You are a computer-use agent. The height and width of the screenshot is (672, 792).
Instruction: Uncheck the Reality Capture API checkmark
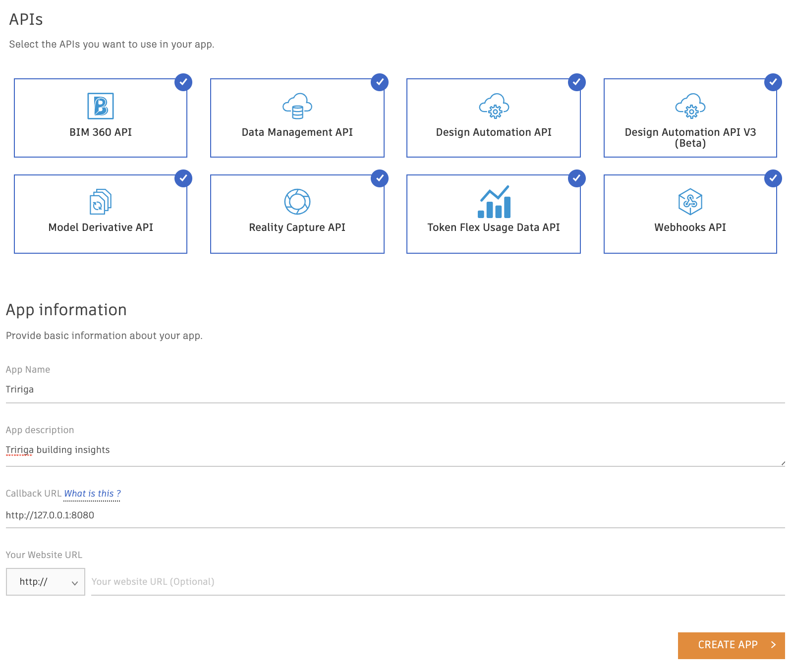pyautogui.click(x=380, y=178)
